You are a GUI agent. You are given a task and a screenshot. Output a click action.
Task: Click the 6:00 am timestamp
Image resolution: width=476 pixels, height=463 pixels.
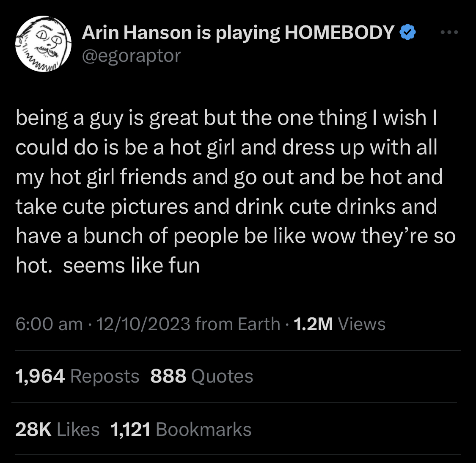(49, 324)
